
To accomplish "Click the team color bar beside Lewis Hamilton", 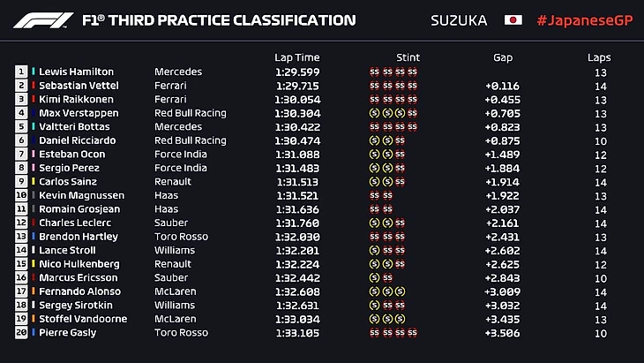I will [33, 72].
